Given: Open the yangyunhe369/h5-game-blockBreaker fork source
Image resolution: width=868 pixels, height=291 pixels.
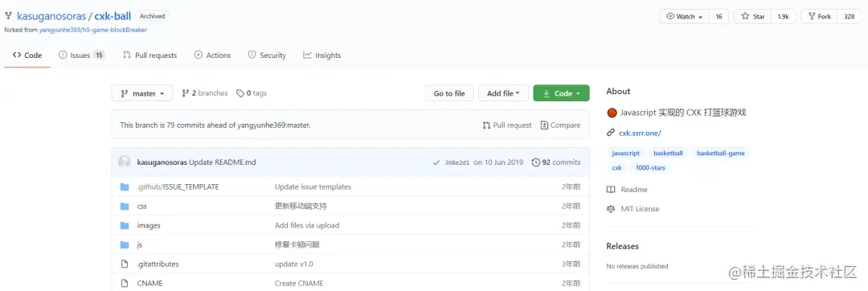Looking at the screenshot, I should tap(93, 30).
